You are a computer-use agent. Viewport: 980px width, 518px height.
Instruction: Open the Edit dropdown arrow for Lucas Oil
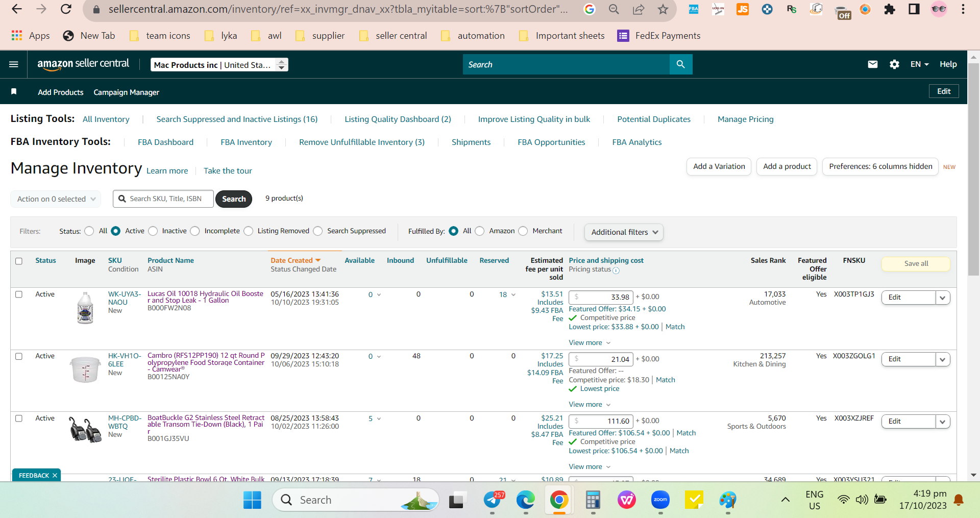click(942, 298)
